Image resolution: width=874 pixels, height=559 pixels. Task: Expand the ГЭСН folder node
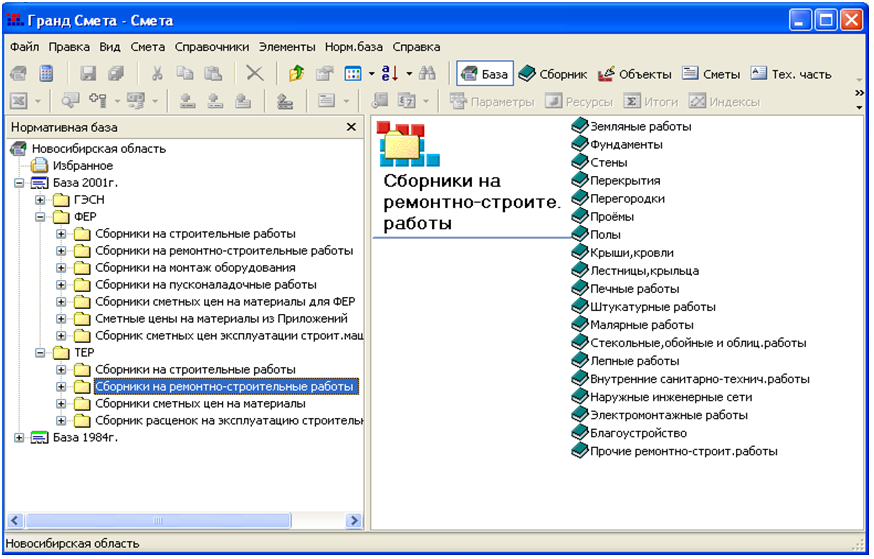pyautogui.click(x=40, y=200)
